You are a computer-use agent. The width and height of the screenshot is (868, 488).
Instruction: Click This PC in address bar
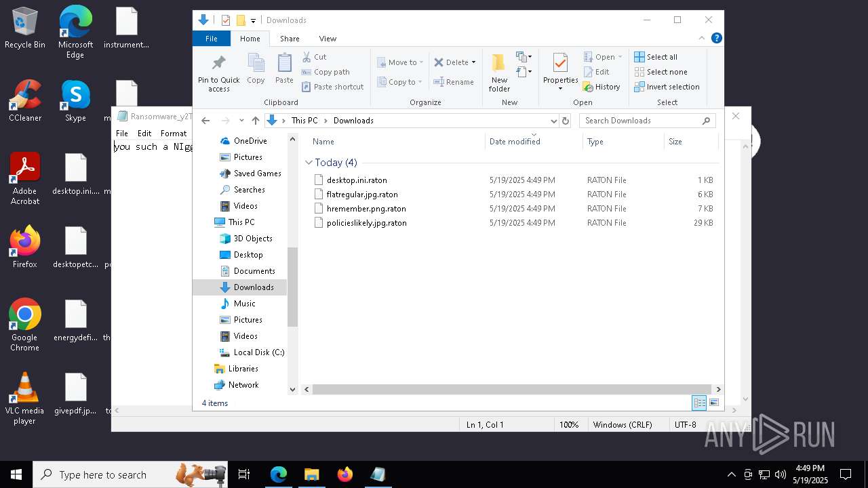point(304,121)
